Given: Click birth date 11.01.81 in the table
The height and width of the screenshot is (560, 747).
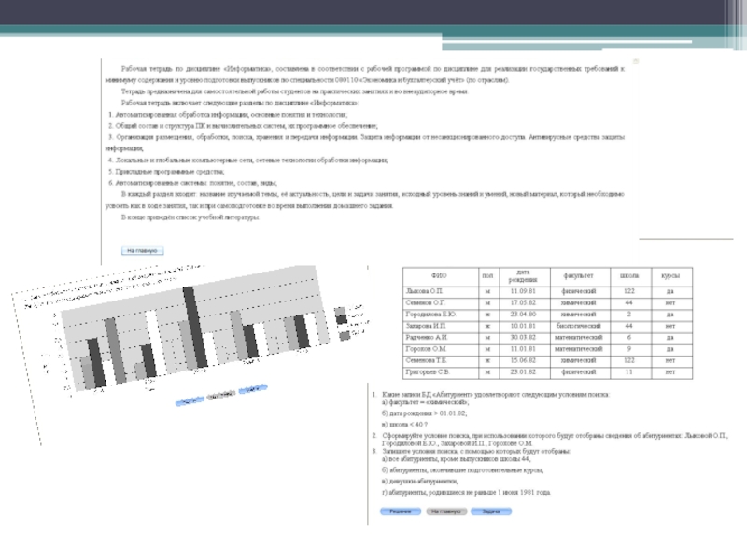Looking at the screenshot, I should coord(523,349).
